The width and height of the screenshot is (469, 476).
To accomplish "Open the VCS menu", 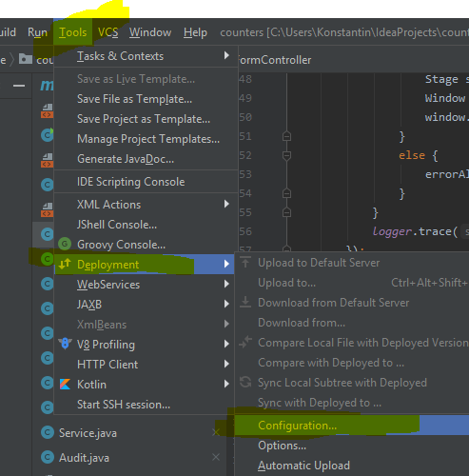I will point(107,32).
